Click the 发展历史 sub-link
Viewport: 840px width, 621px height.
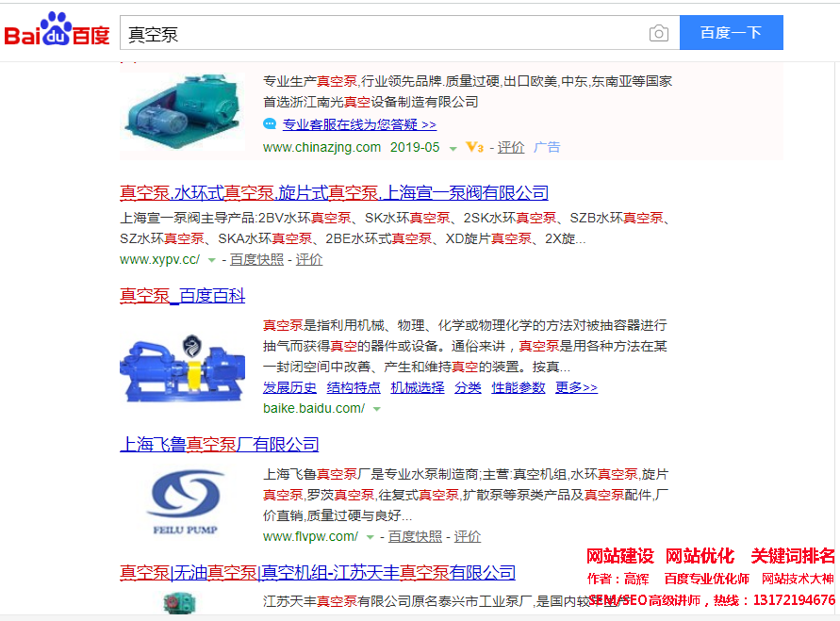click(289, 387)
